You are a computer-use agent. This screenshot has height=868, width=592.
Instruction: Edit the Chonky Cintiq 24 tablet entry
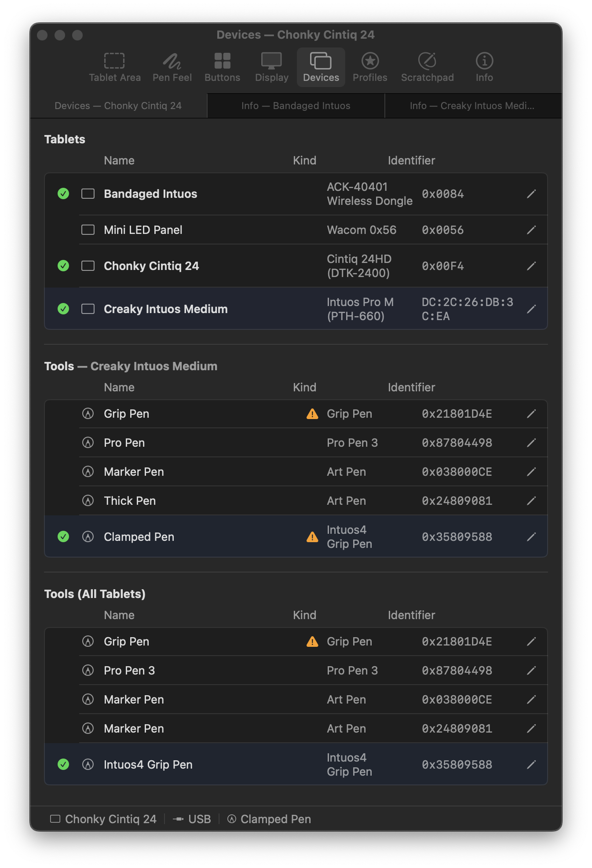pyautogui.click(x=531, y=266)
